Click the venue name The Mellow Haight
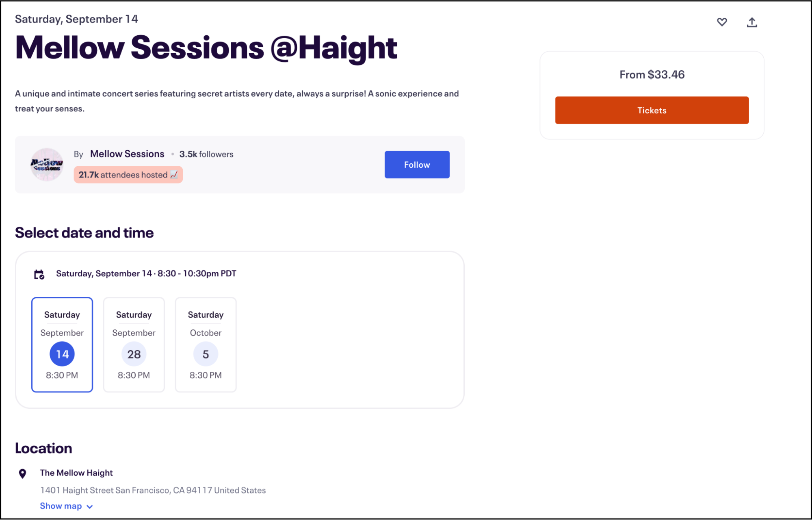The height and width of the screenshot is (520, 812). 76,472
